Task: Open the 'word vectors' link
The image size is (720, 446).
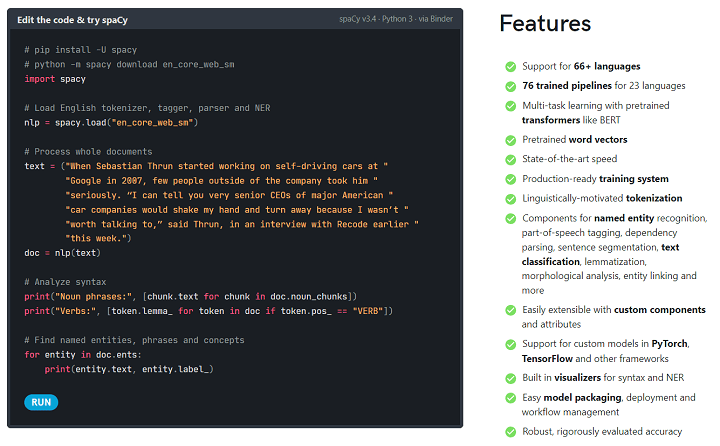Action: coord(598,140)
